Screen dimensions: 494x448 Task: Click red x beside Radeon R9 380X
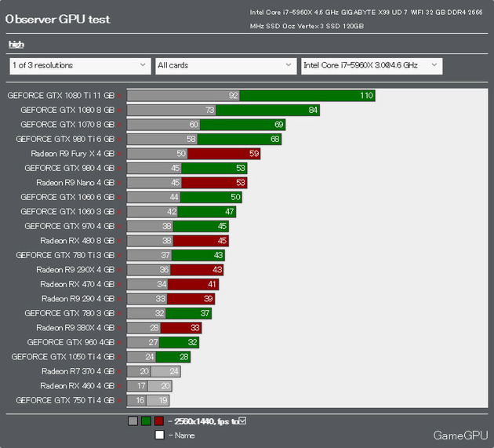point(120,328)
